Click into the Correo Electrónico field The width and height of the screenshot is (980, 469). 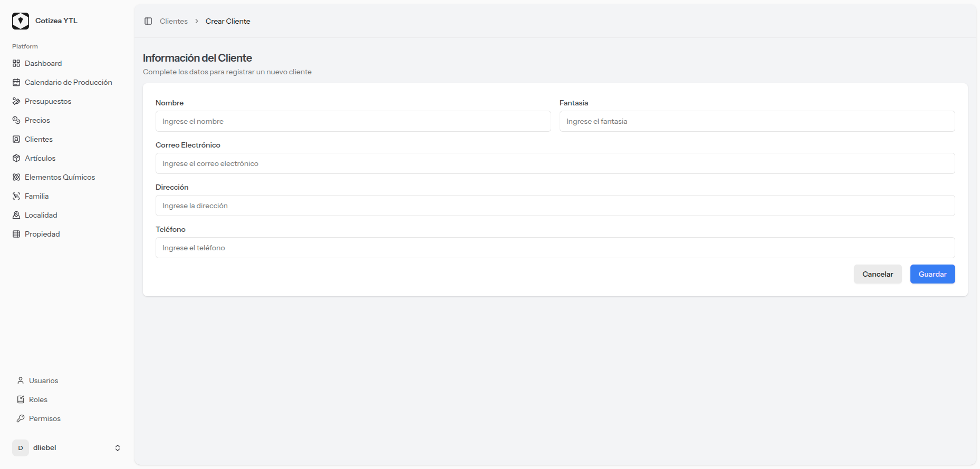pyautogui.click(x=555, y=163)
